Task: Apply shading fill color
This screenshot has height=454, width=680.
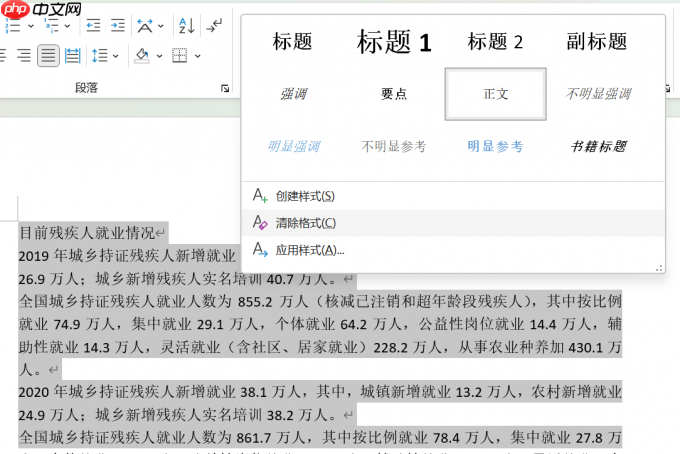Action: (142, 56)
